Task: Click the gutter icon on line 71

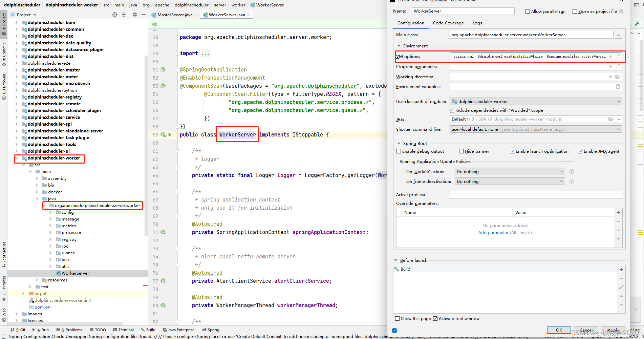Action: pos(163,232)
